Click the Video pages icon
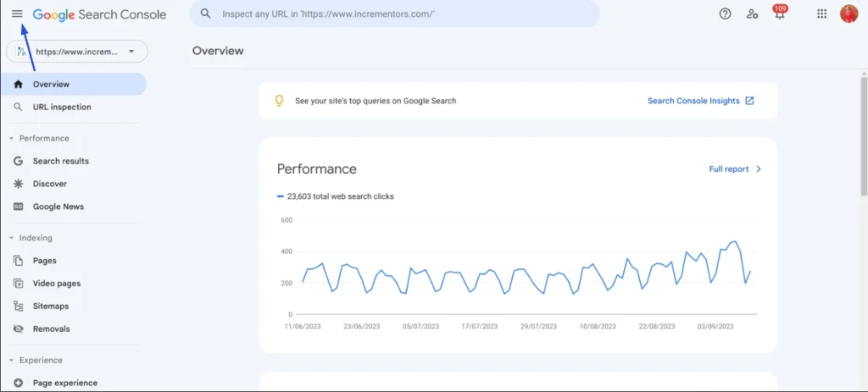868x392 pixels. [19, 283]
